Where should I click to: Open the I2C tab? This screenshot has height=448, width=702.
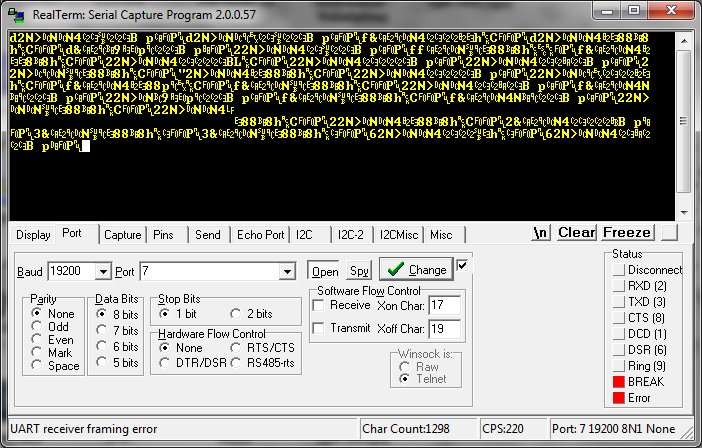click(x=304, y=235)
